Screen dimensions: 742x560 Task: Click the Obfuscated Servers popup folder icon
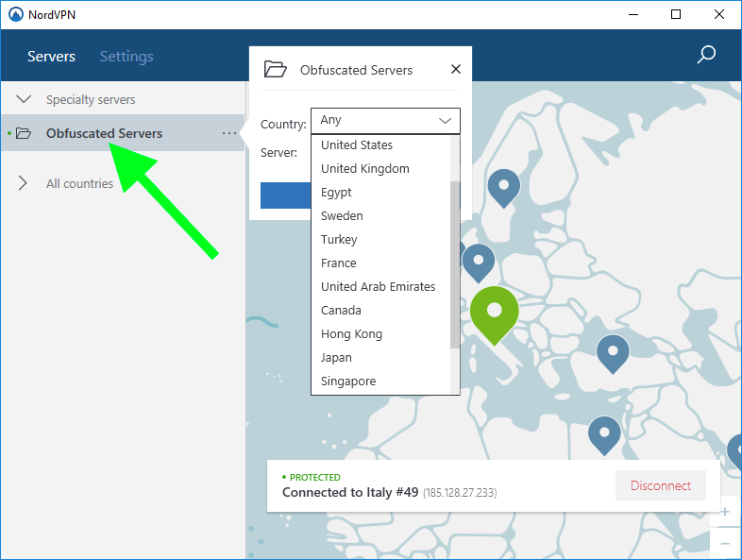click(x=275, y=69)
